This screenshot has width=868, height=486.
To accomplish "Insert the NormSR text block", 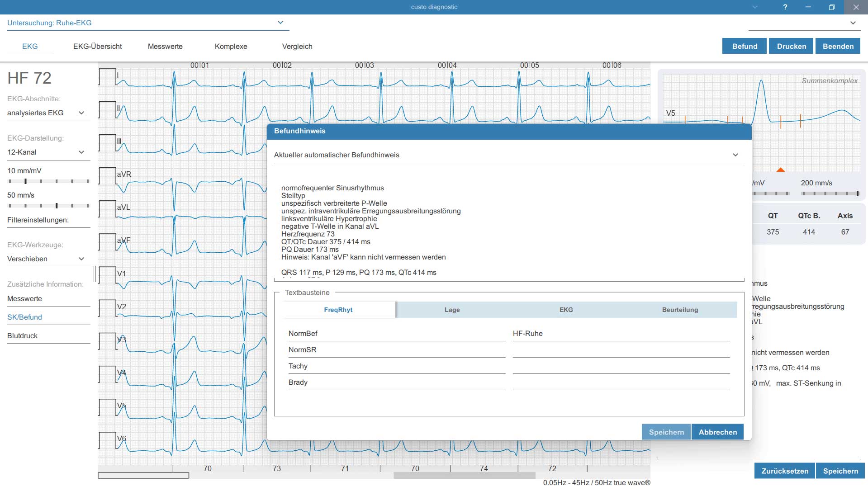I will (397, 350).
